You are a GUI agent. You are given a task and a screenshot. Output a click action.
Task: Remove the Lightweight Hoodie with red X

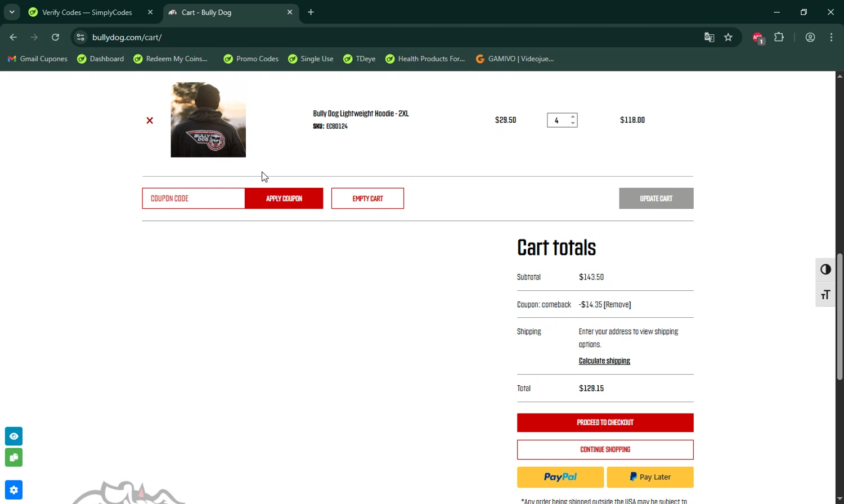point(150,120)
